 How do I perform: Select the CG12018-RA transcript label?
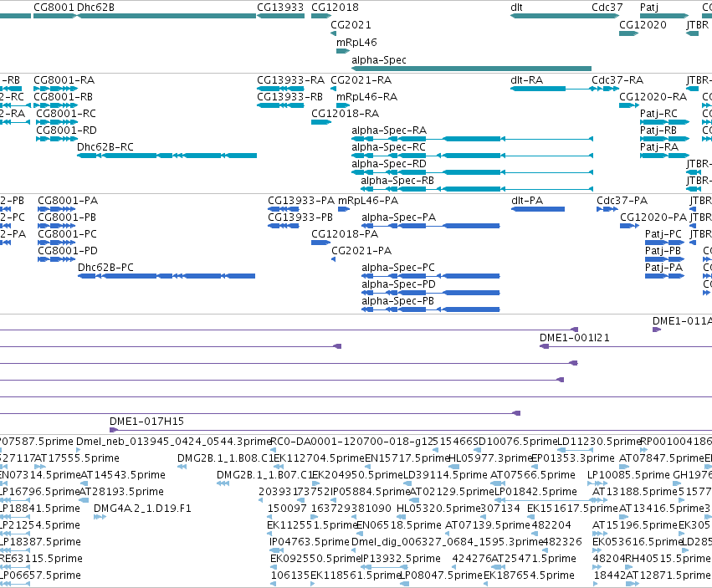(345, 114)
